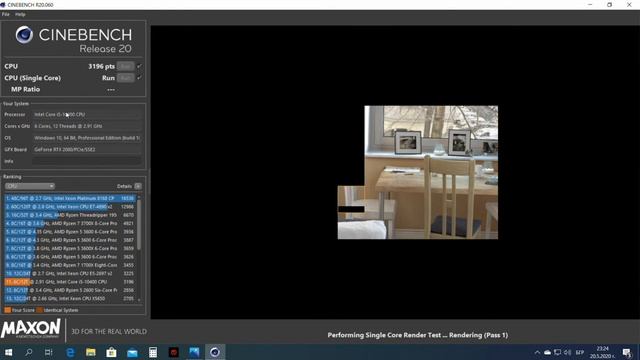Click the Cinebench taskbar icon

pos(215,352)
